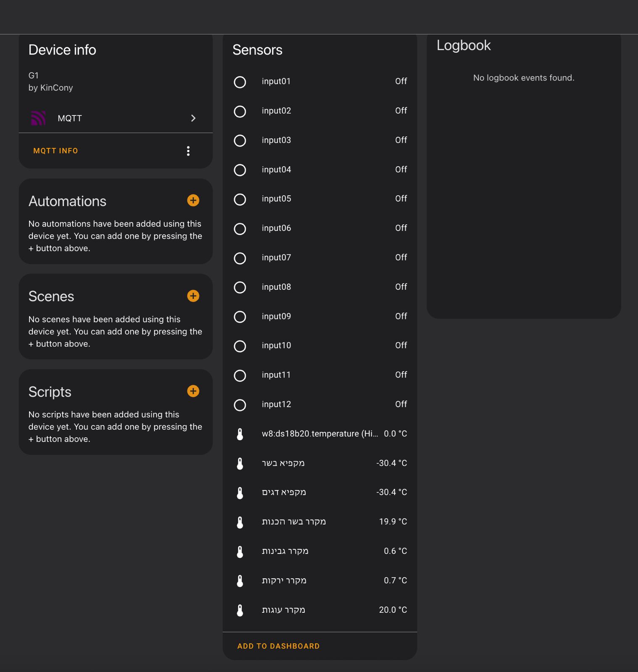
Task: Click the purple MQTT integration icon
Action: (x=38, y=118)
